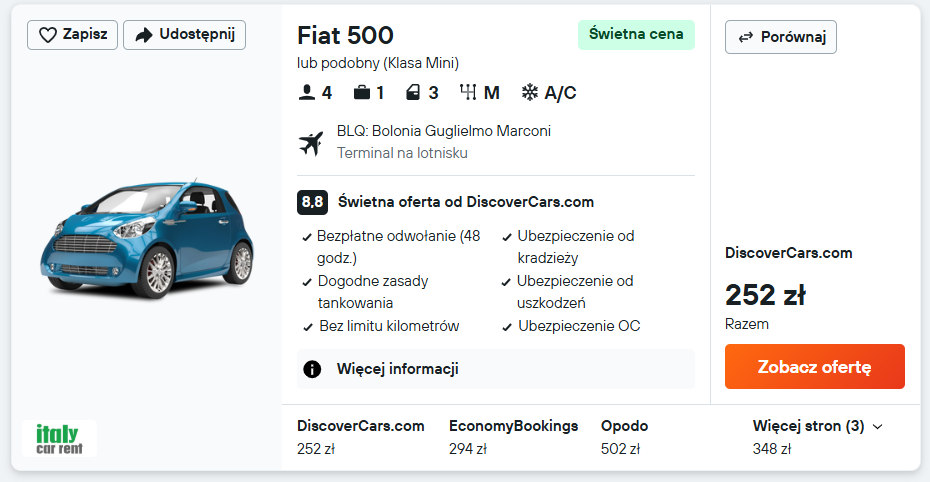Click the compare arrows icon in Porównaj
Viewport: 930px width, 482px height.
[x=746, y=37]
